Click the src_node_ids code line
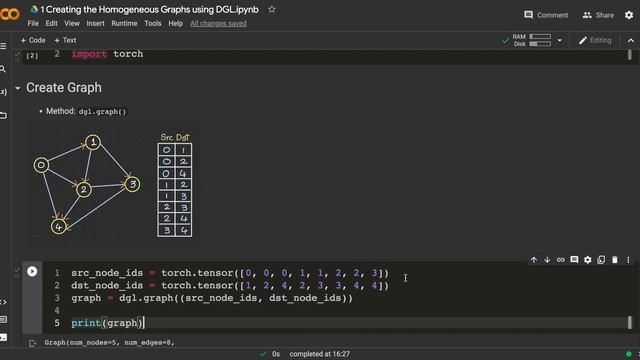This screenshot has height=360, width=640. coord(230,273)
